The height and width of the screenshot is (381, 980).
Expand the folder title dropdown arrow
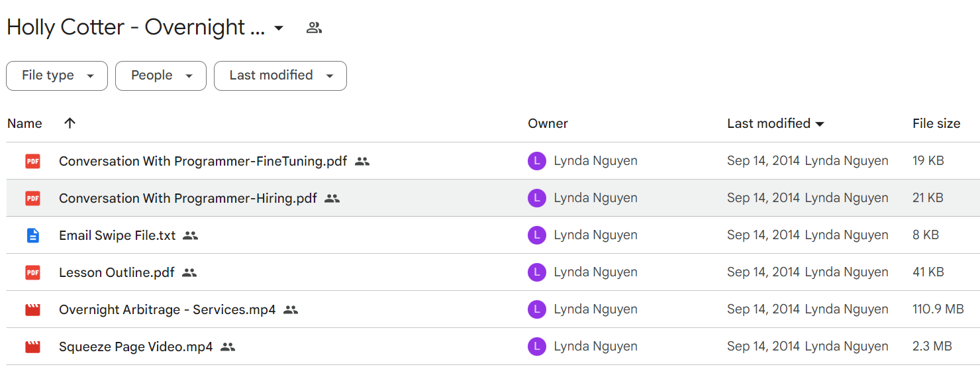click(279, 28)
